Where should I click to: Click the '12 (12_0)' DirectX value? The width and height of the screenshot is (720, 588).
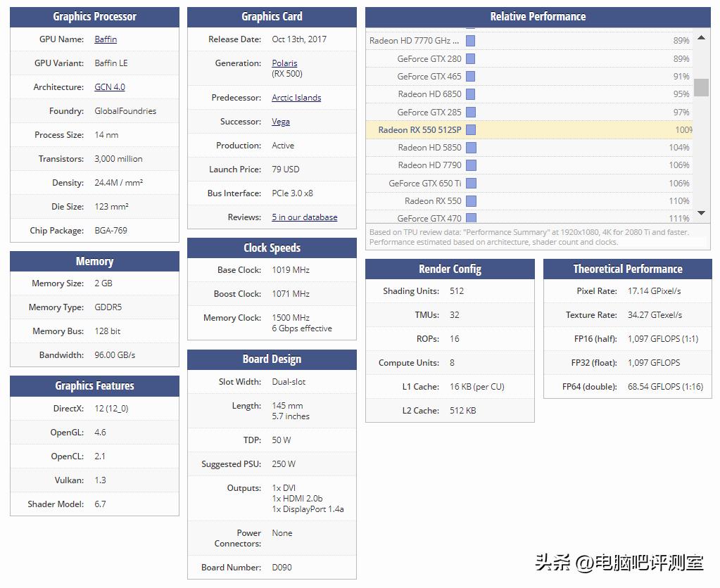tap(112, 409)
